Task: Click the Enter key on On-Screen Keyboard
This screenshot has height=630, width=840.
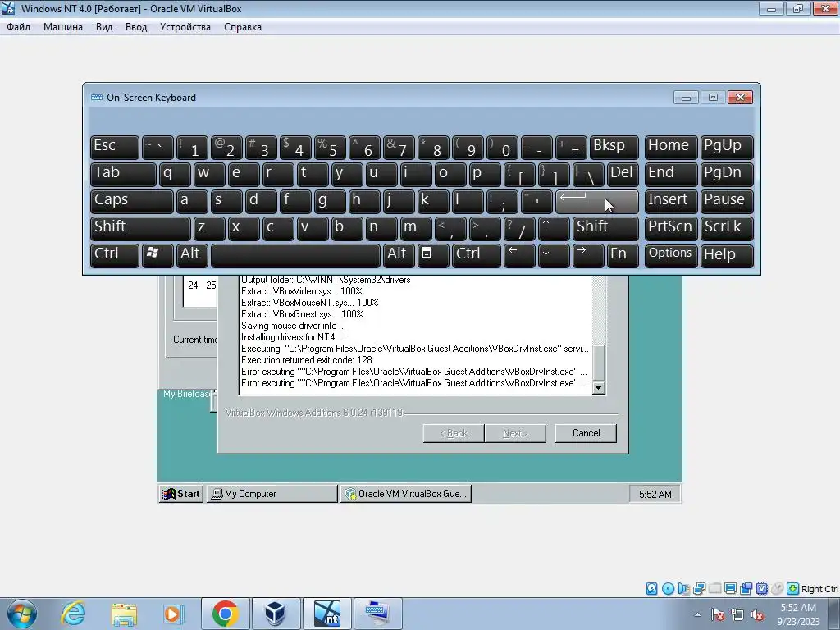Action: [597, 202]
